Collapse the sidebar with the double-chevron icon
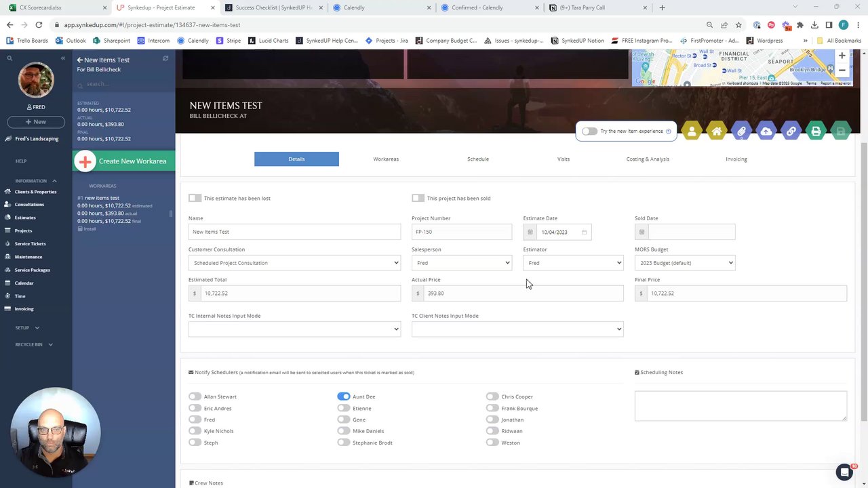 (x=63, y=58)
